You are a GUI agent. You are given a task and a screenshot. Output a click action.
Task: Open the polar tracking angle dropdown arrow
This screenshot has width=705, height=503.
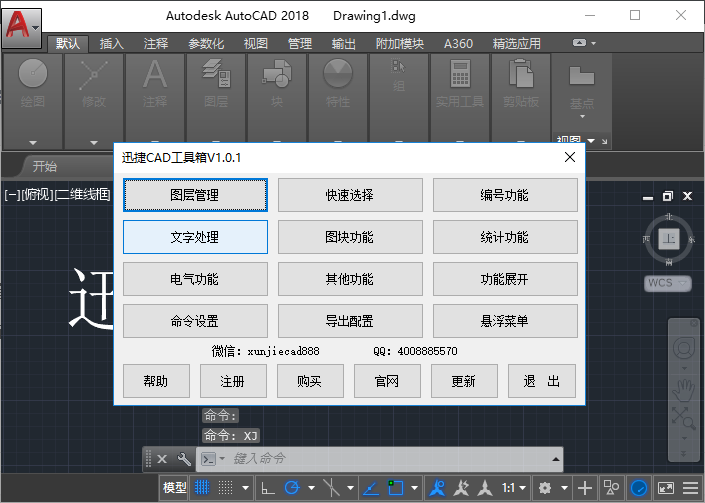point(311,488)
